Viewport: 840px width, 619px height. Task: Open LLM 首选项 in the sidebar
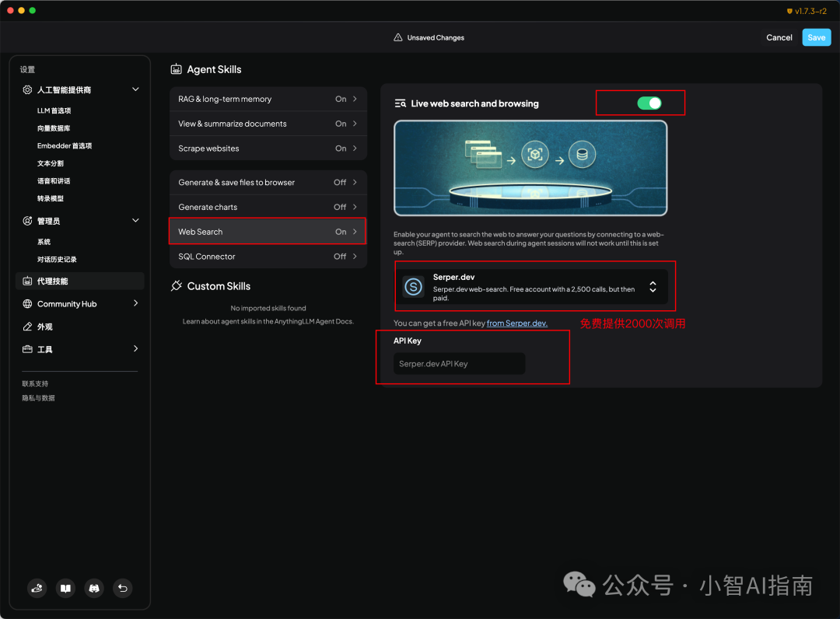tap(54, 111)
